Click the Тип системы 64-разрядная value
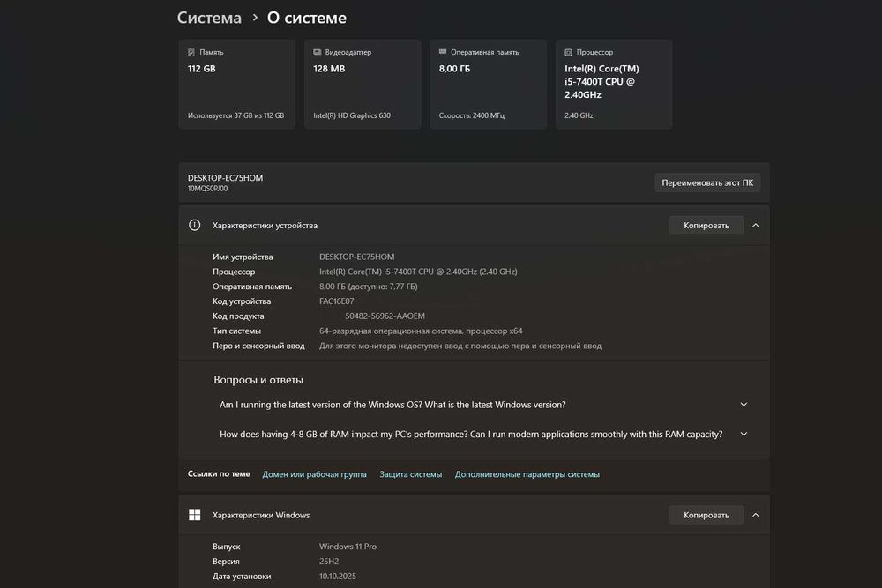 pyautogui.click(x=421, y=331)
